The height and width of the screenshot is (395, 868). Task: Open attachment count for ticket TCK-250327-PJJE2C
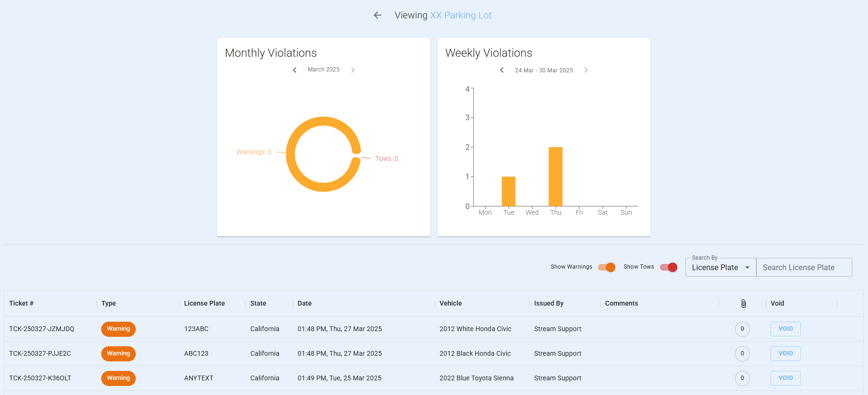point(742,353)
